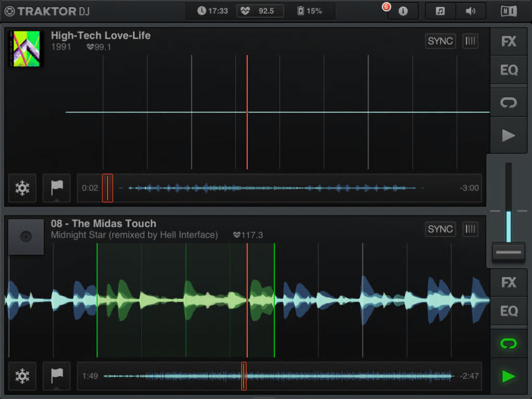Click the channel level meter bar
The width and height of the screenshot is (532, 399).
(508, 202)
